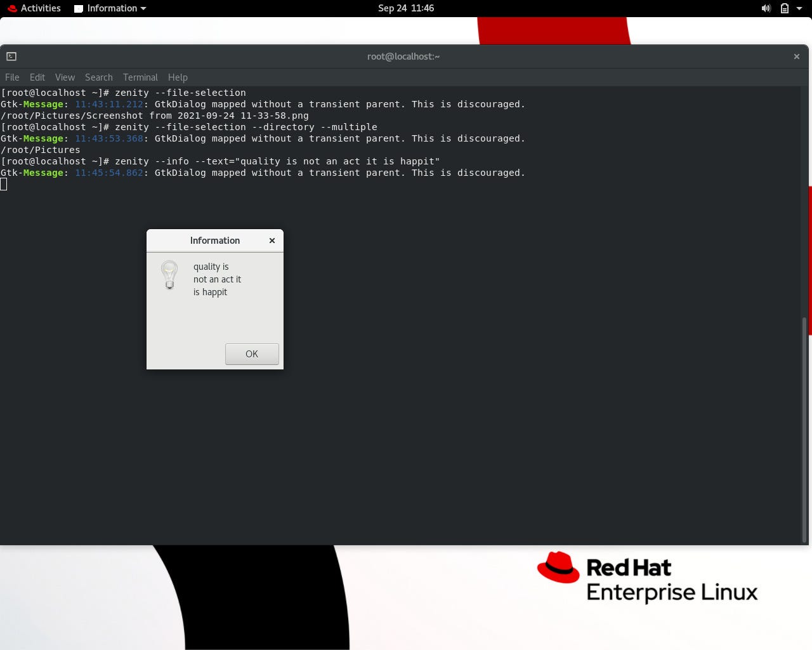Open the system status area dropdown arrow
This screenshot has height=650, width=812.
799,8
